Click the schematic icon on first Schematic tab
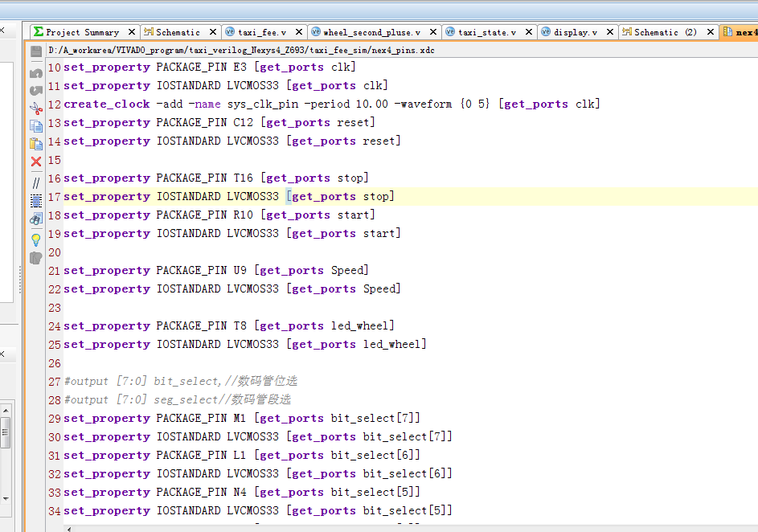The width and height of the screenshot is (758, 532). pos(149,32)
